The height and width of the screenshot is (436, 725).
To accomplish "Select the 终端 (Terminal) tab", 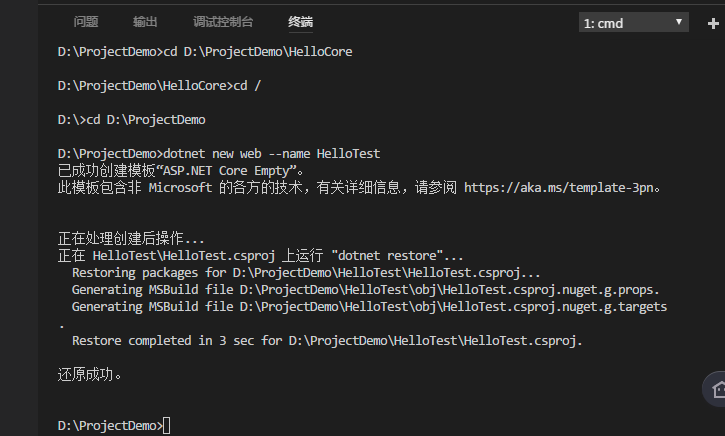I will coord(300,21).
